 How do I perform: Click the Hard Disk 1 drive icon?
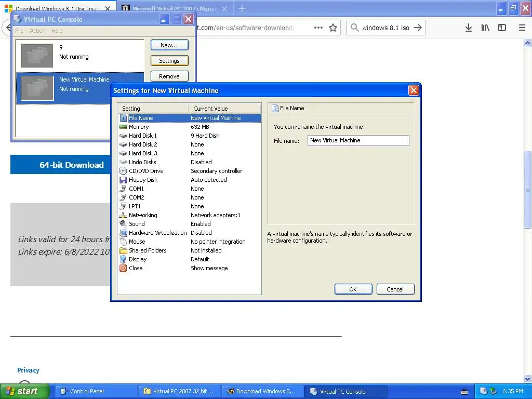click(x=123, y=136)
